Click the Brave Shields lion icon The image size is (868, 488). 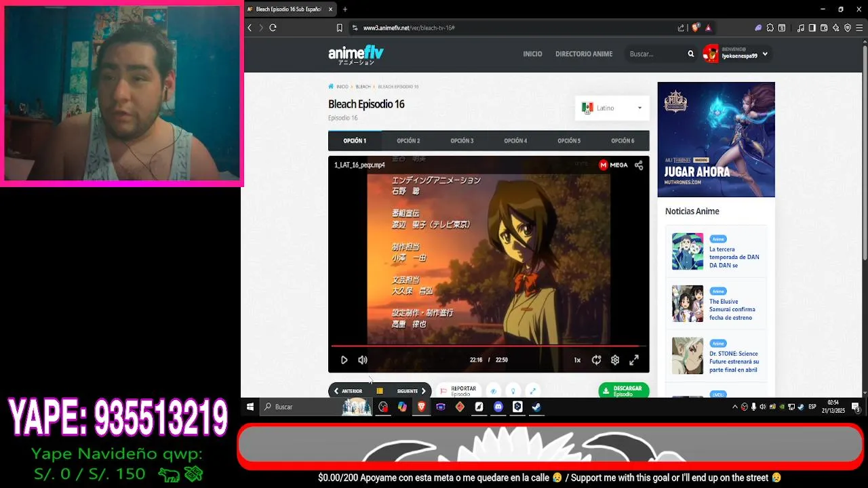pos(695,28)
